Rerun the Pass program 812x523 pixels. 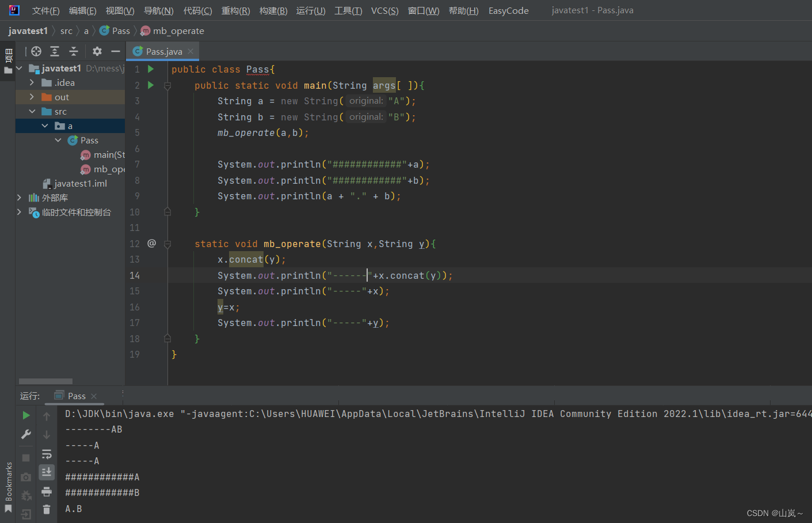click(26, 415)
